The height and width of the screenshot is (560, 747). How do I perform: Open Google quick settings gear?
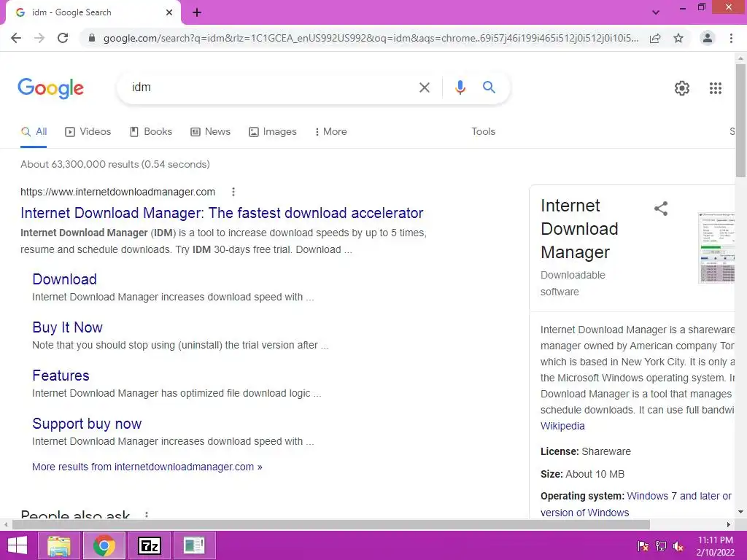[682, 88]
